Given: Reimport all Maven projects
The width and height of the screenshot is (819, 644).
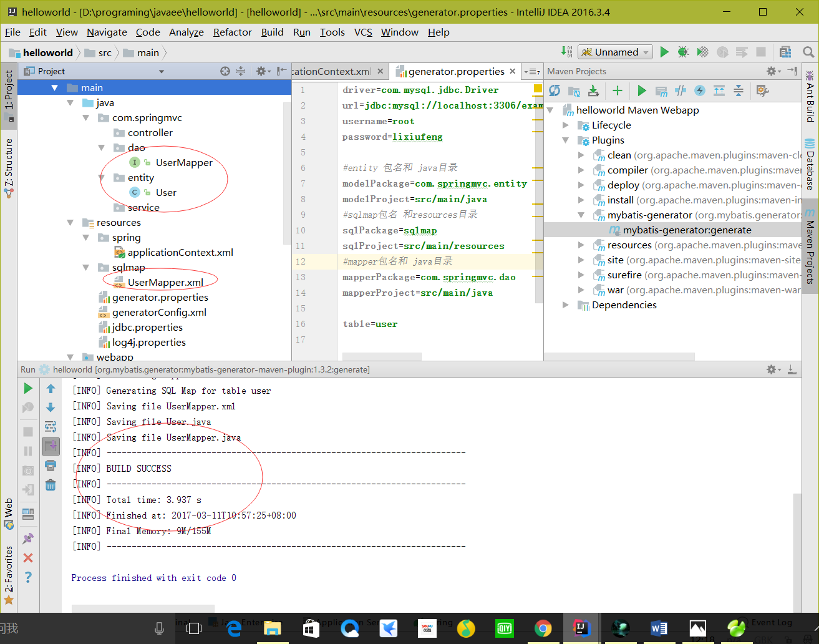Looking at the screenshot, I should [x=554, y=91].
